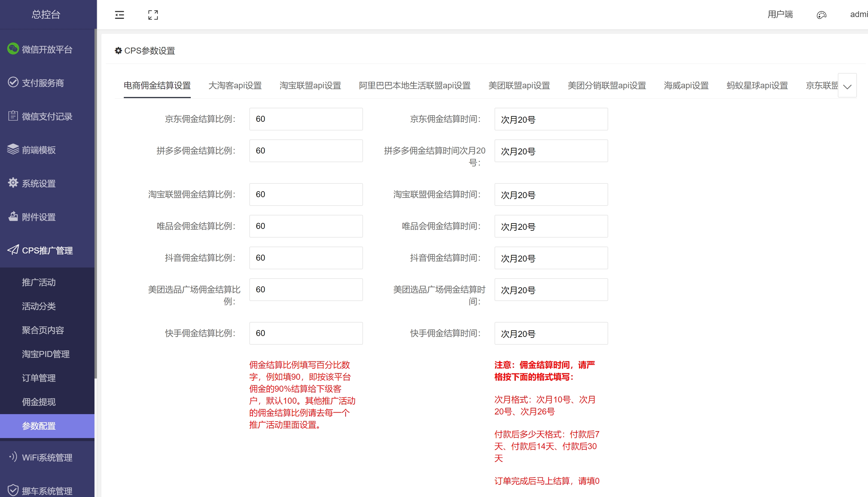The image size is (868, 497).
Task: Focus the 抖音佣金结算时间 input
Action: point(551,258)
